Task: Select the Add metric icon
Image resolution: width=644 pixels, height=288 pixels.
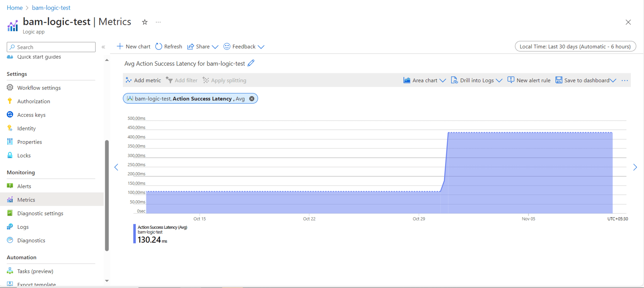Action: [x=129, y=80]
